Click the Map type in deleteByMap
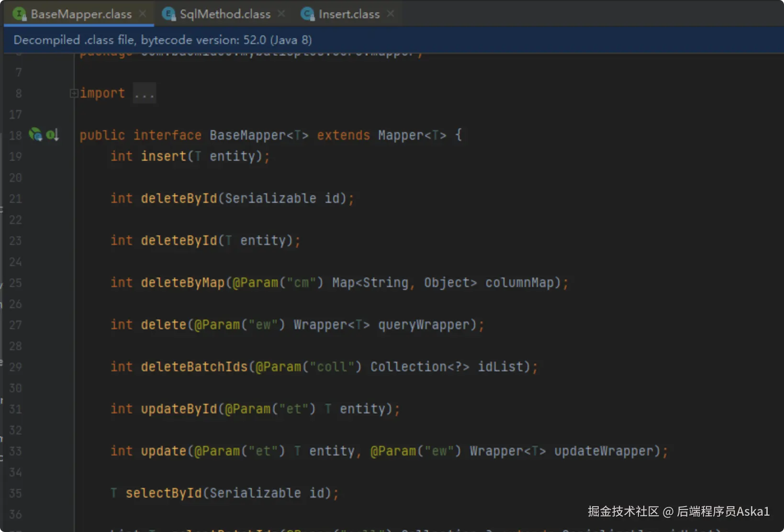Screen dimensions: 784x532 pos(344,283)
